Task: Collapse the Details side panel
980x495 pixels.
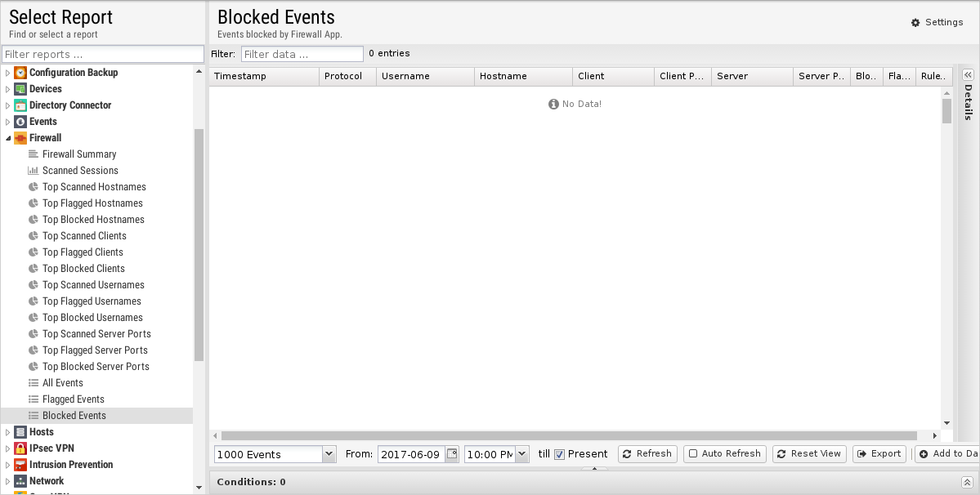Action: 968,74
